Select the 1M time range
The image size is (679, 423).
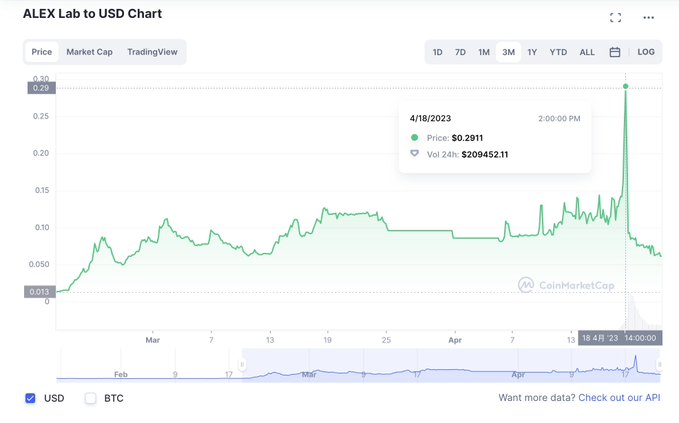click(x=484, y=52)
